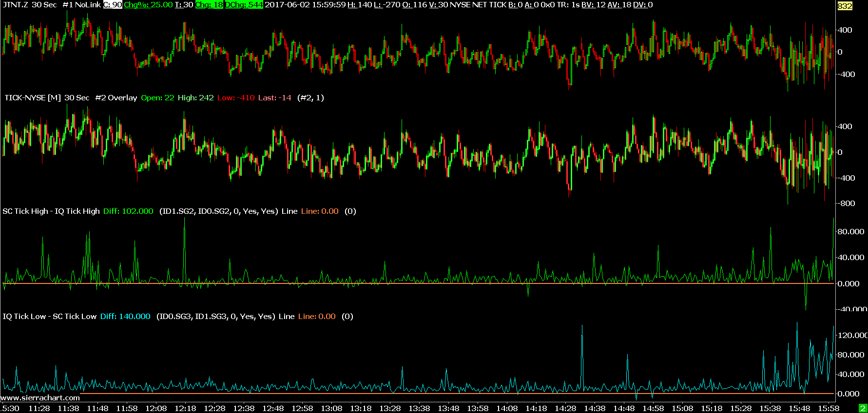The image size is (868, 413).
Task: Select the green 'Chg%: 25.00' field
Action: click(148, 5)
